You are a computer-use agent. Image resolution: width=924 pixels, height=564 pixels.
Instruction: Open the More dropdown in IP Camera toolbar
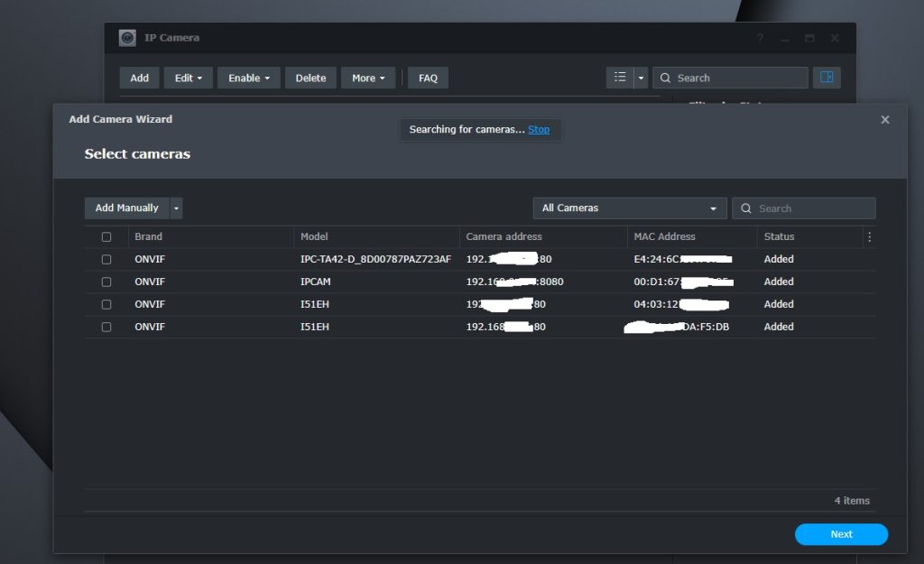[368, 78]
